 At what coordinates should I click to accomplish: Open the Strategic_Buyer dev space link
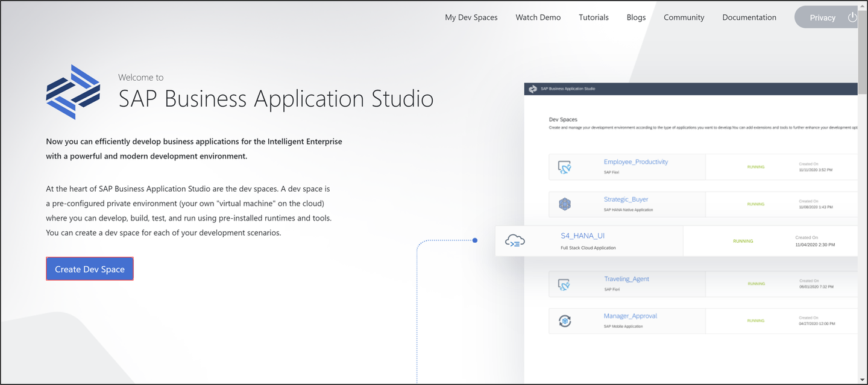(x=626, y=199)
